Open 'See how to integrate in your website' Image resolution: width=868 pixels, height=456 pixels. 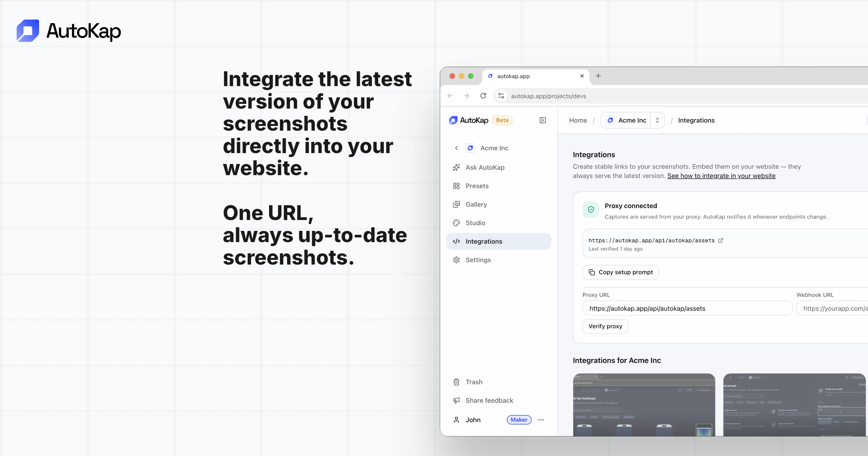tap(721, 176)
